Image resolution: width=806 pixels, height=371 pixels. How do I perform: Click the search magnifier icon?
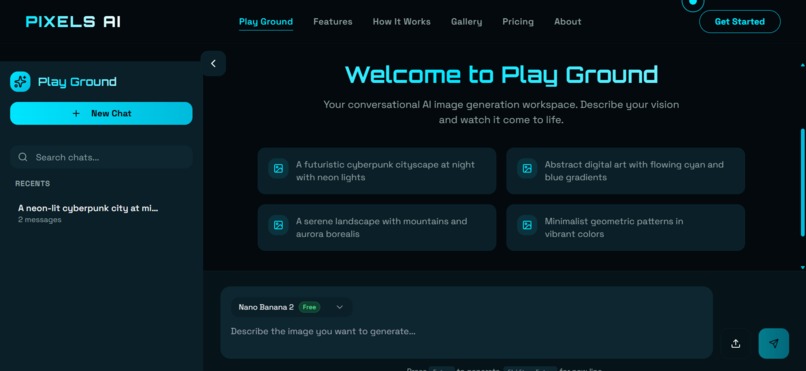tap(23, 157)
